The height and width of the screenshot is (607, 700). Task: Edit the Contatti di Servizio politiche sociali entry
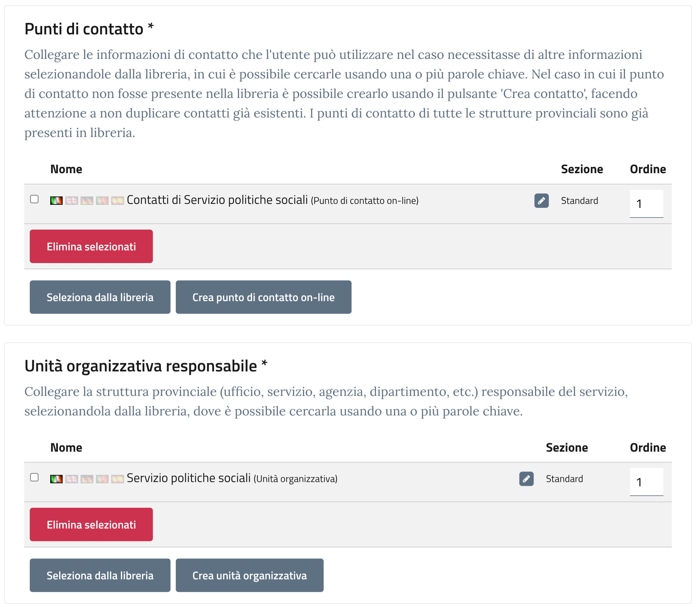click(x=541, y=200)
